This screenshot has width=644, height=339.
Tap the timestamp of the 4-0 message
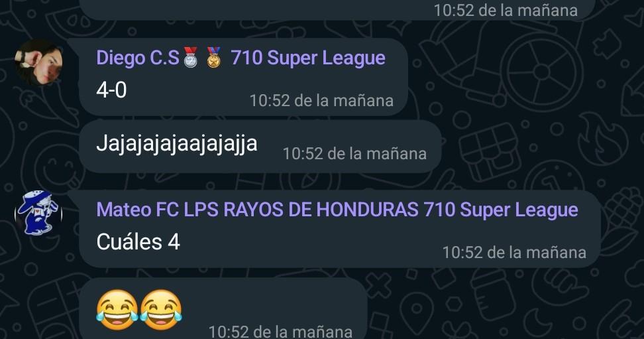pos(321,100)
